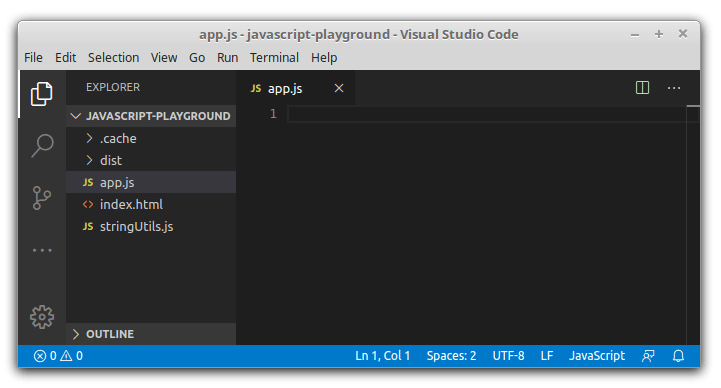Open the Selection menu
721x388 pixels.
(114, 57)
